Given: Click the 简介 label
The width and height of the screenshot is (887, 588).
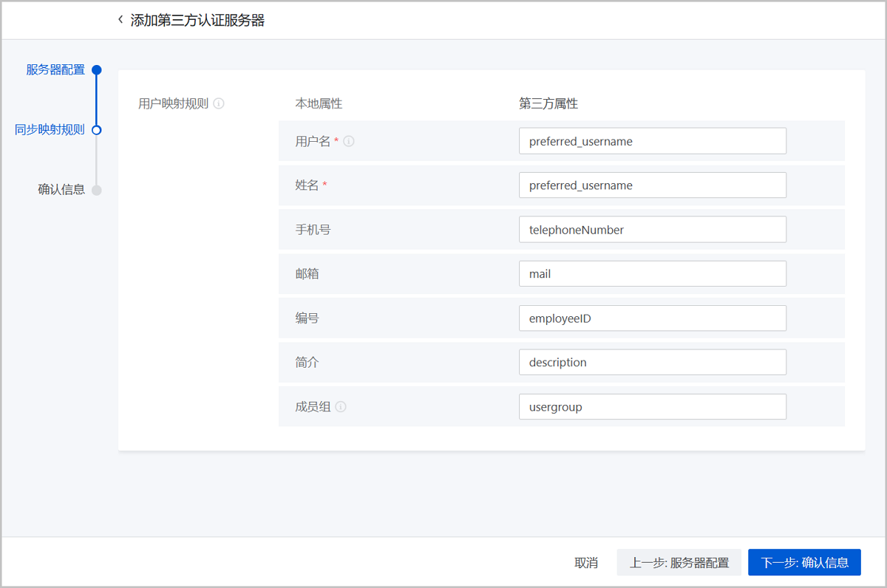Looking at the screenshot, I should coord(307,363).
